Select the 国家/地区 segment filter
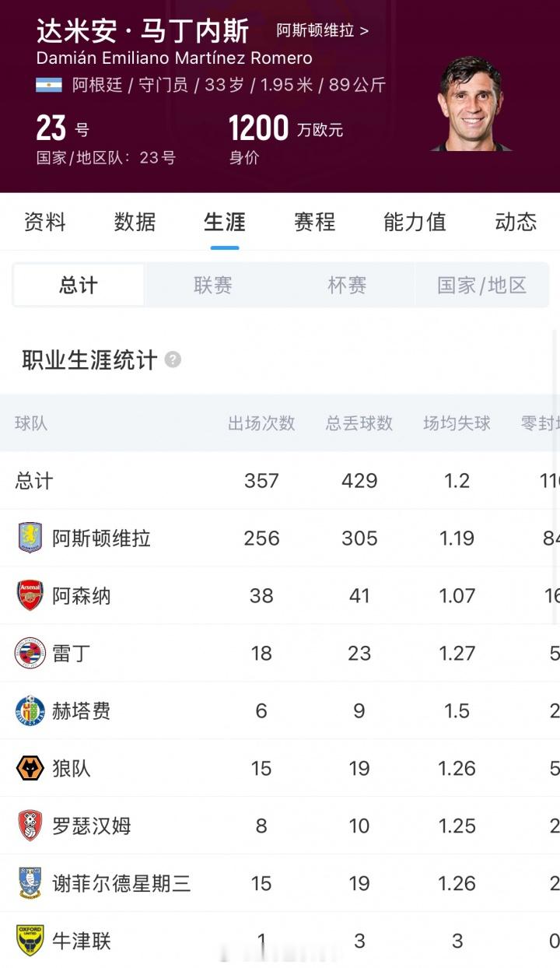560x968 pixels. pos(481,285)
